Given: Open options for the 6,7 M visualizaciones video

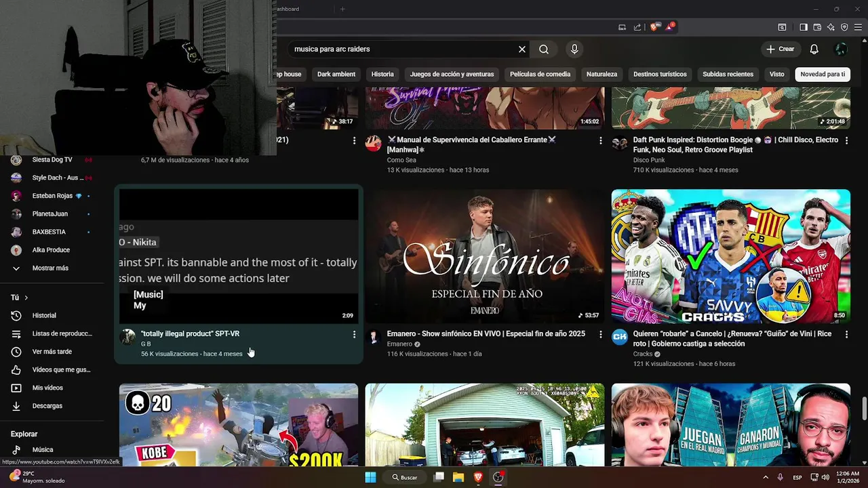Looking at the screenshot, I should click(x=354, y=140).
